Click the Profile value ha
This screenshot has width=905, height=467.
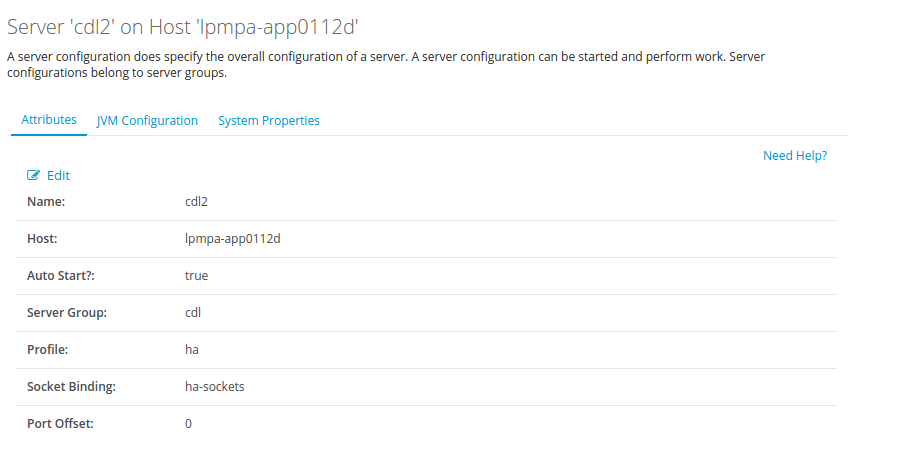pos(192,349)
